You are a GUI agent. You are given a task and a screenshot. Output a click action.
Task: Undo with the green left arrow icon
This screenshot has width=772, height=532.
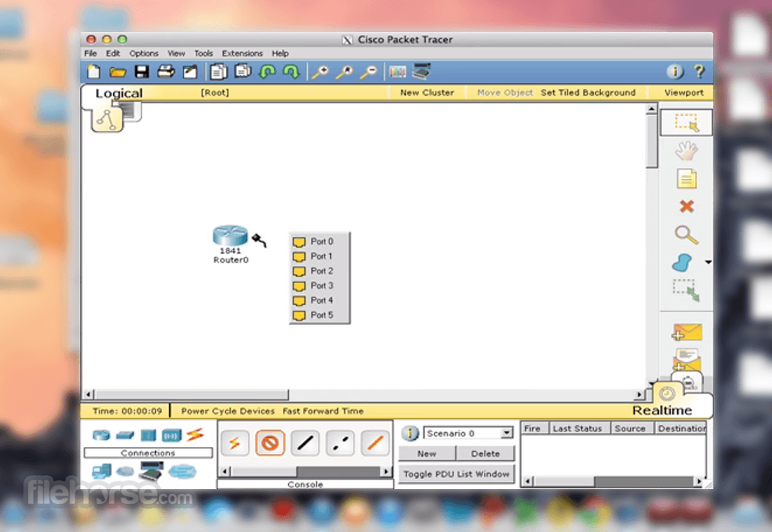click(267, 72)
